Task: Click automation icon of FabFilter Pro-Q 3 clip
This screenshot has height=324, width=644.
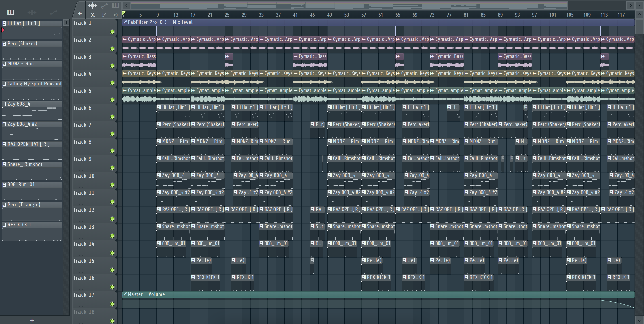Action: 125,22
